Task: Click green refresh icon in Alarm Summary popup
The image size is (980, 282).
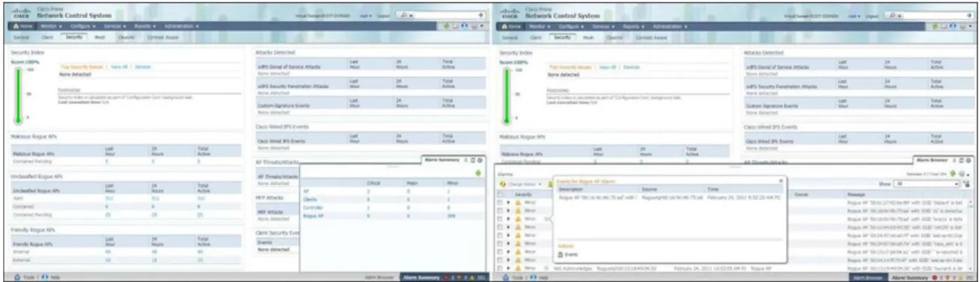Action: [x=479, y=173]
